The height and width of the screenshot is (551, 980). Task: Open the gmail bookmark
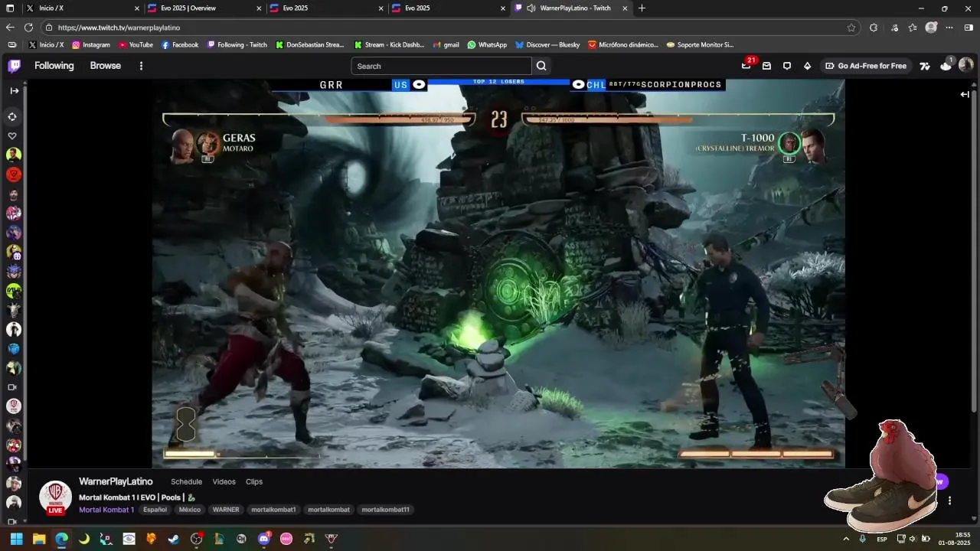[x=446, y=45]
